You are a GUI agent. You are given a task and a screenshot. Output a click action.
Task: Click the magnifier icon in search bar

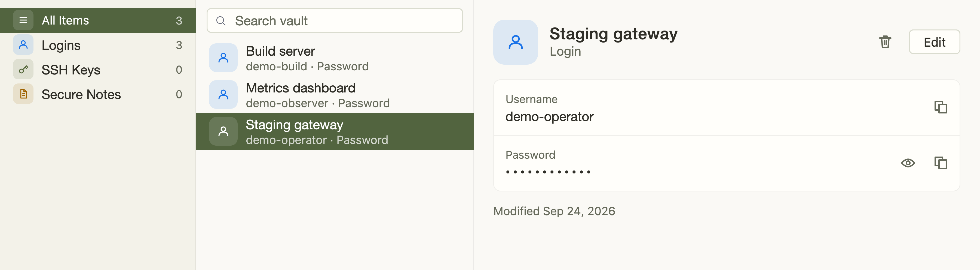click(x=221, y=21)
